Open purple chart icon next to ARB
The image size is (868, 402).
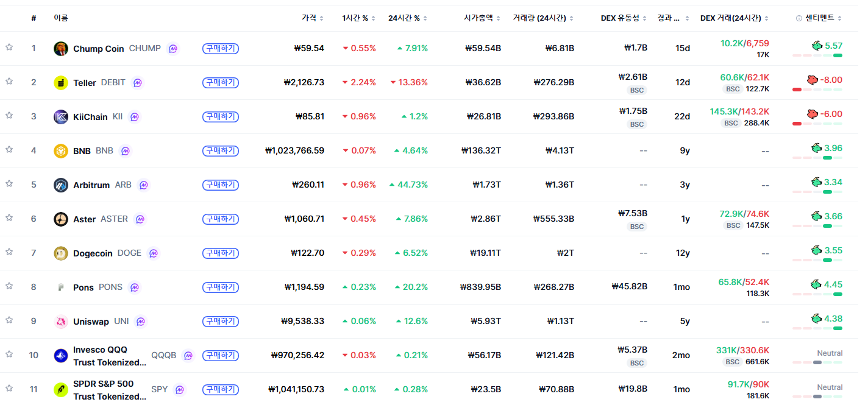click(144, 185)
